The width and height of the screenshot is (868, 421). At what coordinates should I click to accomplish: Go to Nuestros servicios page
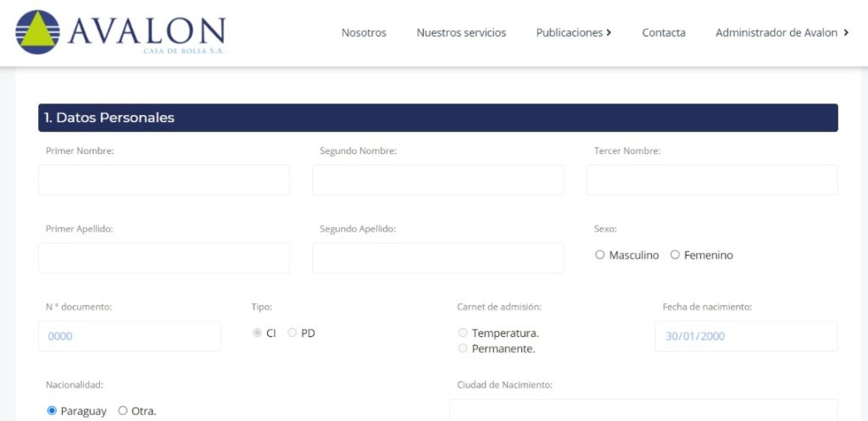[x=461, y=33]
